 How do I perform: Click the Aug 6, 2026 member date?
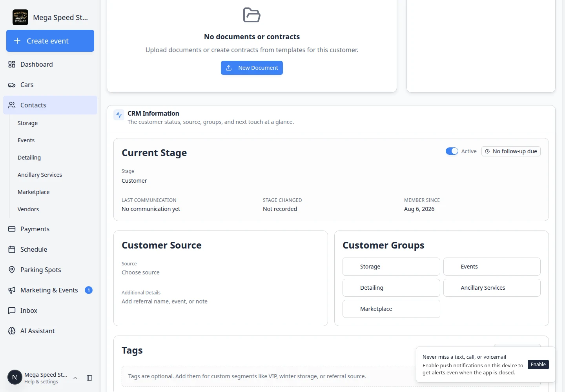(419, 209)
